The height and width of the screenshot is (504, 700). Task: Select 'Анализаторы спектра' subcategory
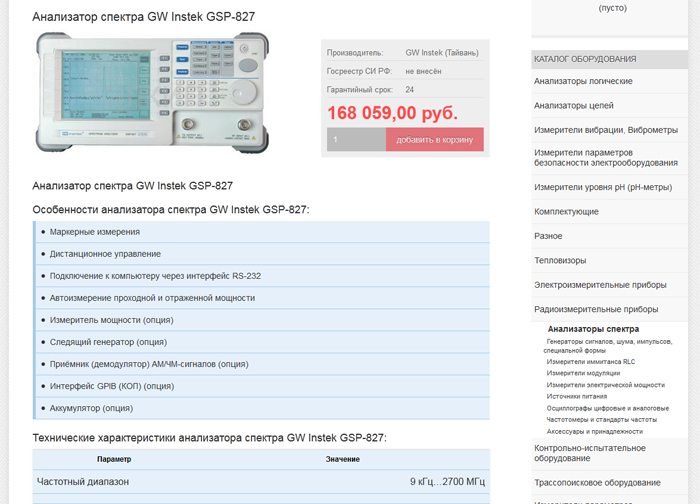click(x=593, y=329)
